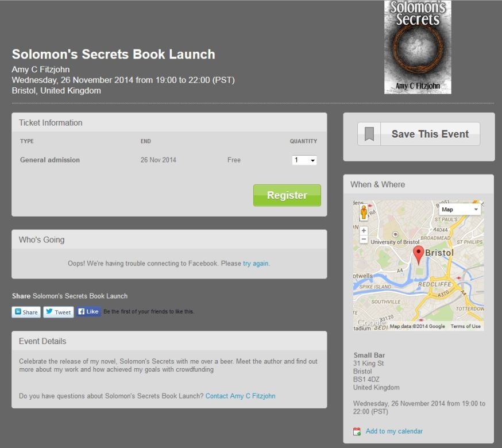
Task: Click the bookmark icon beside Save This Event
Action: (369, 134)
